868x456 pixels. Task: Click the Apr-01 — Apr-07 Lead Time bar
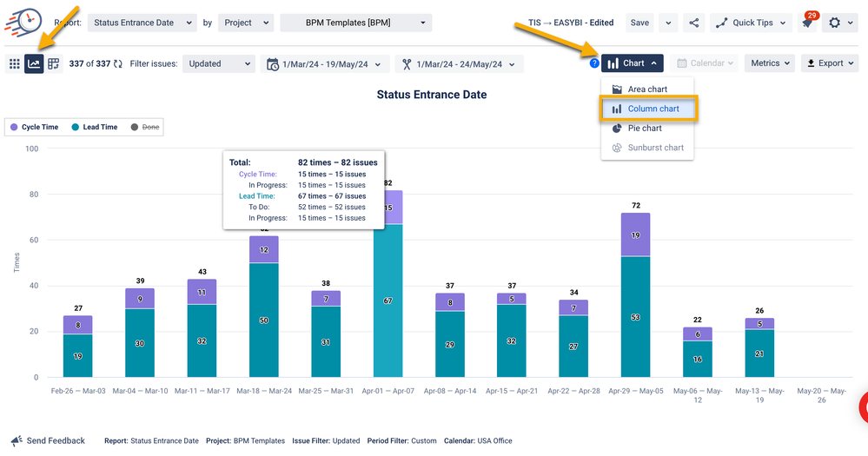point(388,300)
